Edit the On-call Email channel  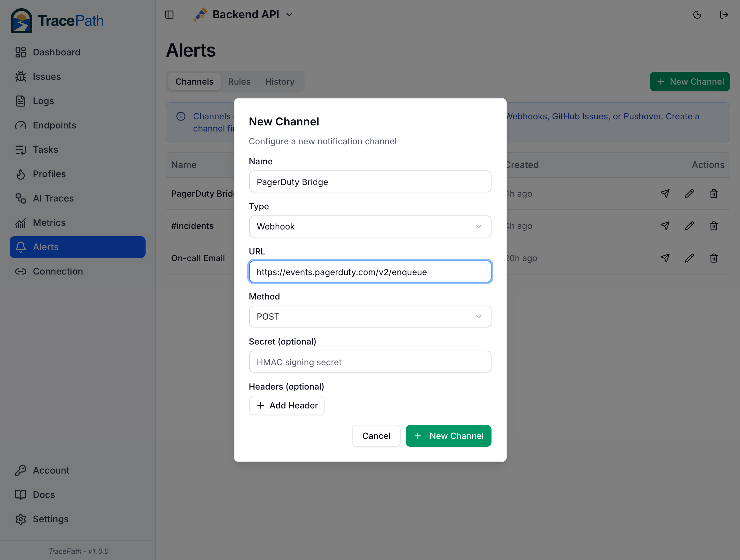[689, 258]
